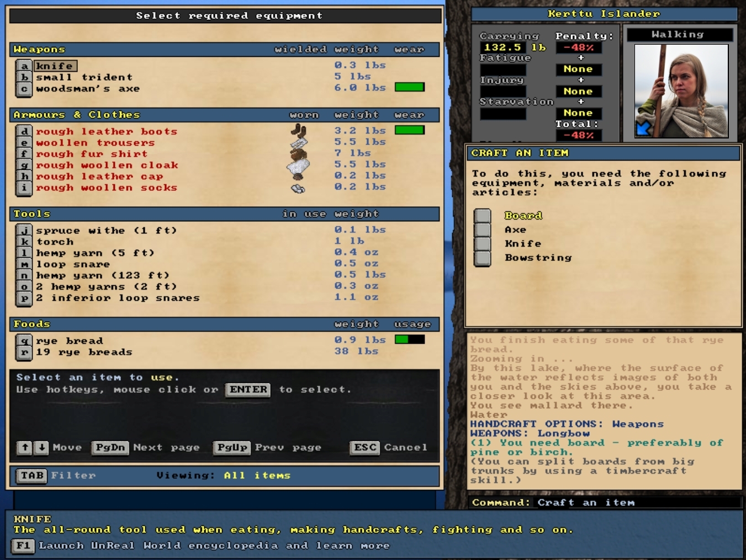Go to next page with PgDn
Viewport: 746px width, 560px height.
tap(110, 447)
